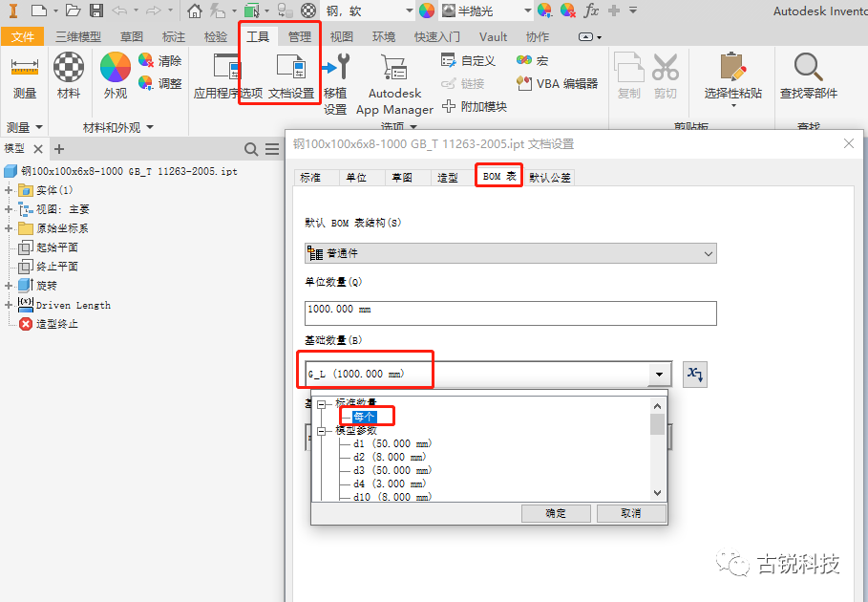
Task: Open the Measure (测量) tool
Action: (x=25, y=77)
